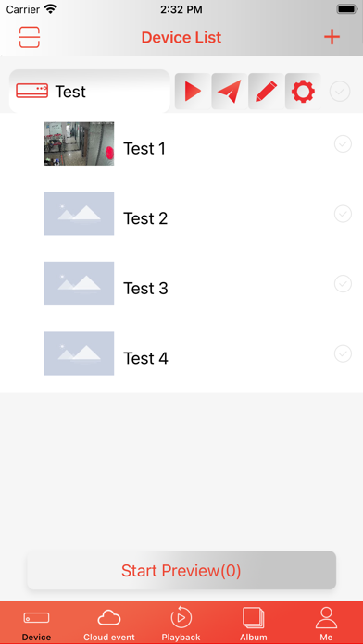Image resolution: width=363 pixels, height=644 pixels.
Task: Edit Test device with pencil icon
Action: (x=267, y=92)
